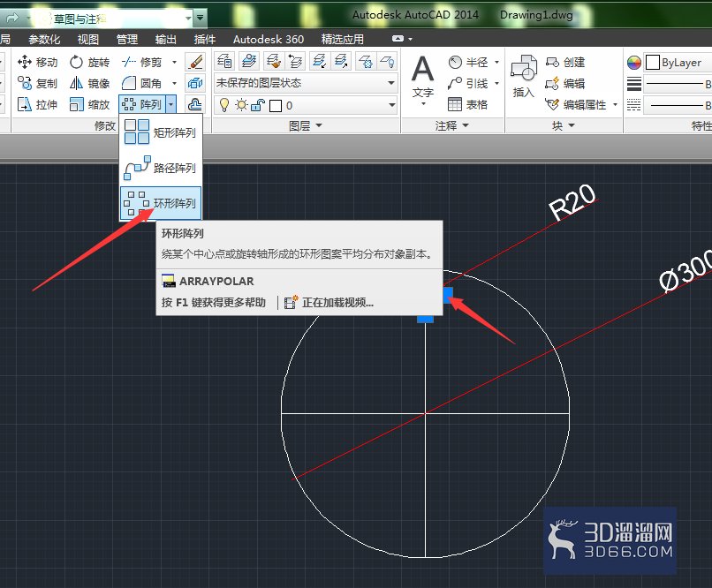Click the R20 dimension text
Viewport: 712px width, 588px height.
click(572, 202)
